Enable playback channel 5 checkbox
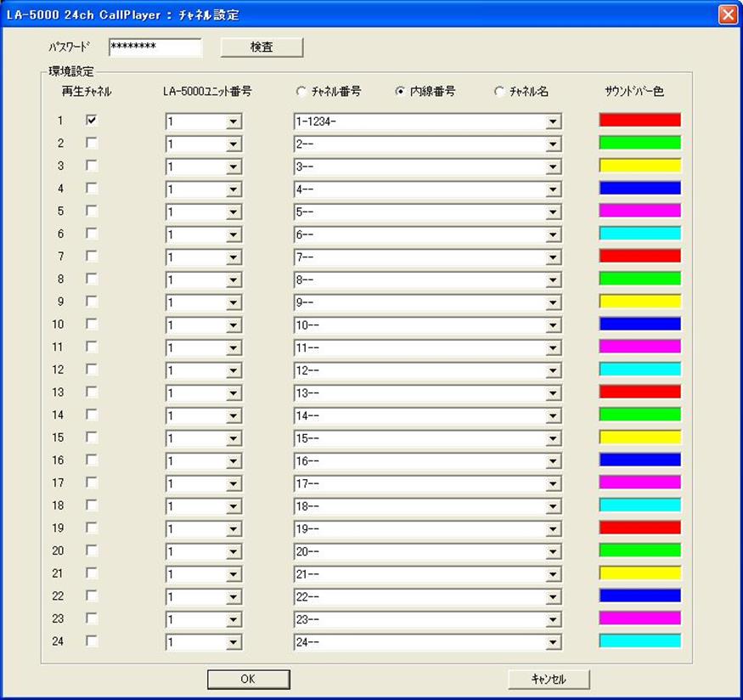Viewport: 743px width, 700px height. (92, 211)
